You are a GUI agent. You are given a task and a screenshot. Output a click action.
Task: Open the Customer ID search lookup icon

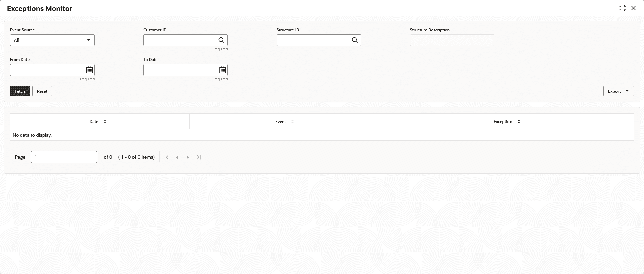(221, 40)
